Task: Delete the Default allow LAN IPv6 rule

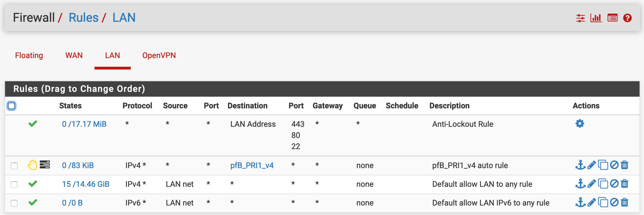Action: point(625,202)
